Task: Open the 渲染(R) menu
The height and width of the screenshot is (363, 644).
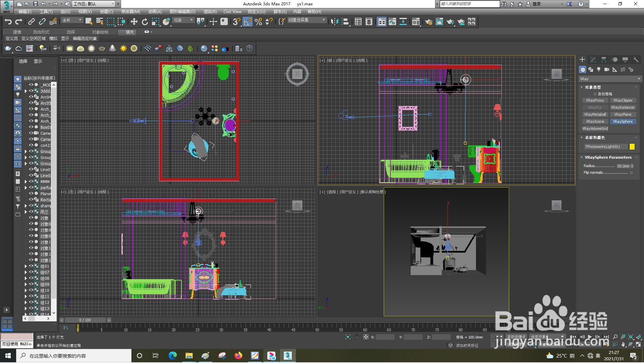Action: [x=210, y=12]
